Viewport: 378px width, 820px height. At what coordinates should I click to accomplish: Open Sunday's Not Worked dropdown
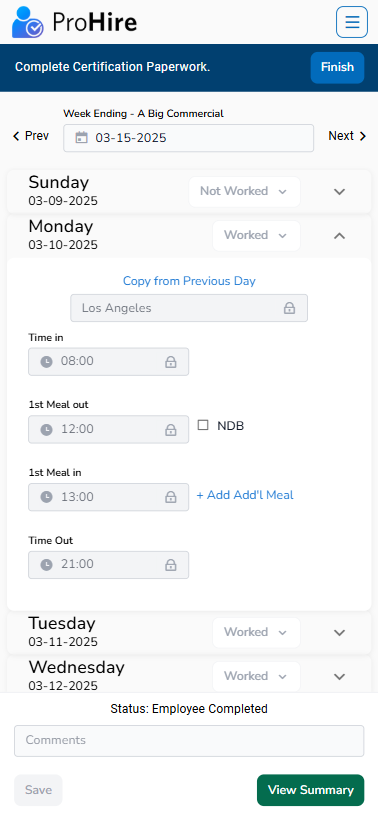coord(244,191)
